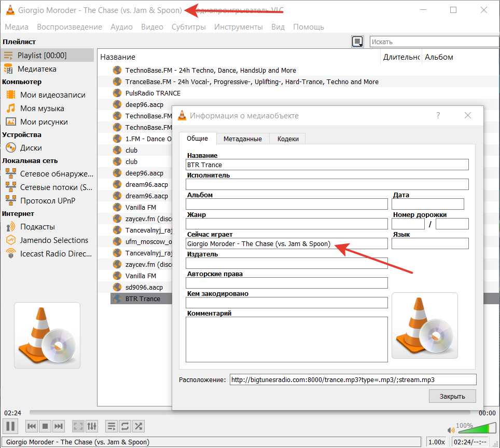This screenshot has height=448, width=500.
Task: Adjust the volume slider at 100%
Action: point(477,428)
